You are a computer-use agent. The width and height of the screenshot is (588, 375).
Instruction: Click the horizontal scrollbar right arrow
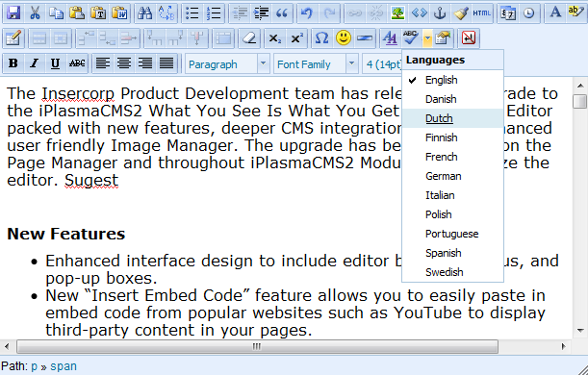pyautogui.click(x=563, y=346)
